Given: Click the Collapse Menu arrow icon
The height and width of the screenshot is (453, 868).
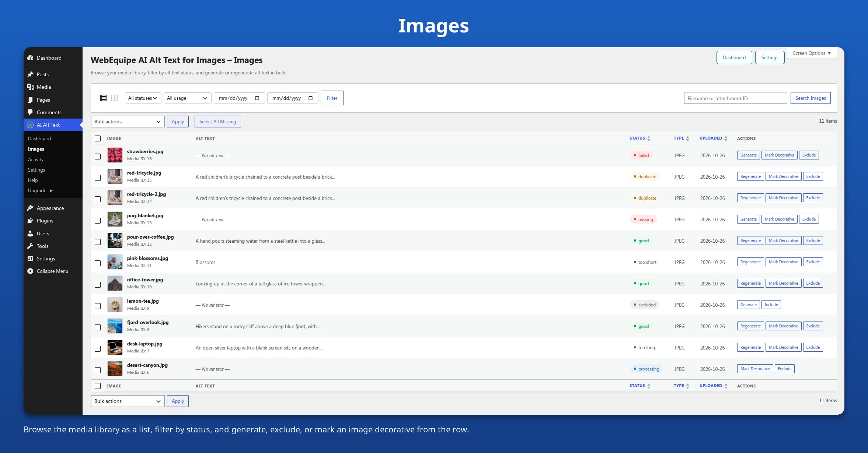Looking at the screenshot, I should click(x=30, y=271).
